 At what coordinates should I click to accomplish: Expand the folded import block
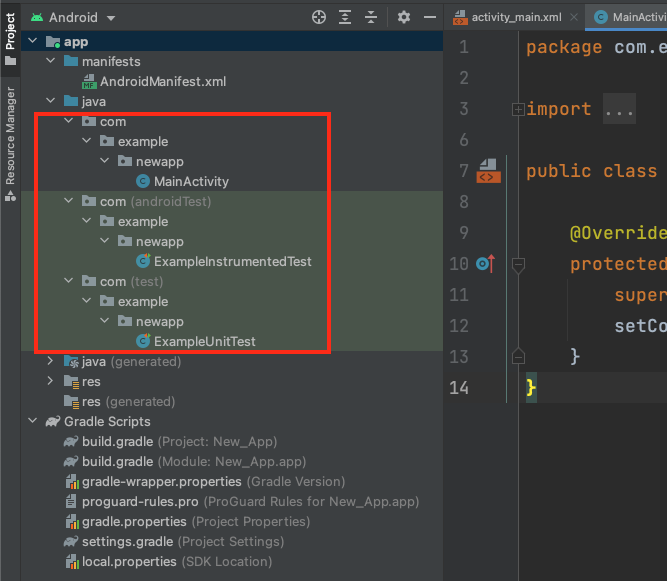pyautogui.click(x=518, y=109)
